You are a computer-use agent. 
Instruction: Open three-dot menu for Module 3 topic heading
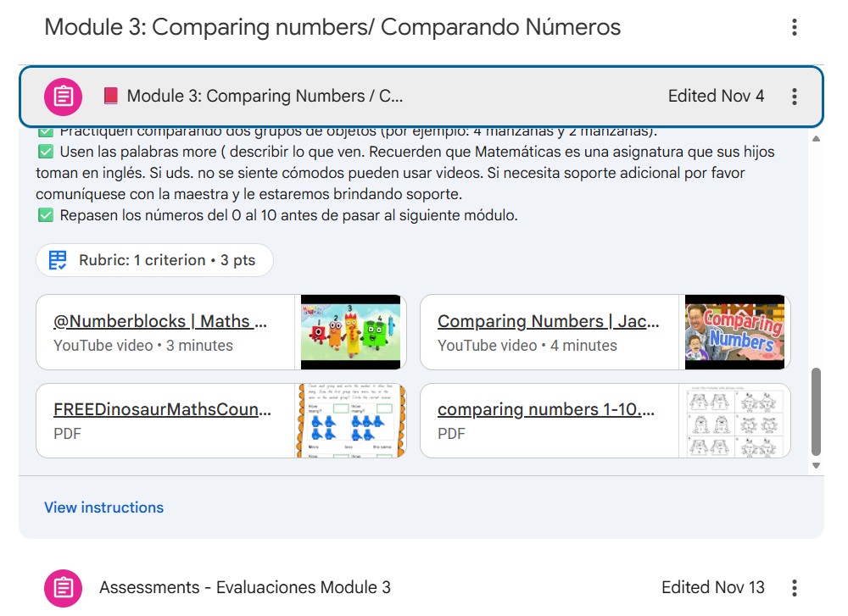(794, 27)
